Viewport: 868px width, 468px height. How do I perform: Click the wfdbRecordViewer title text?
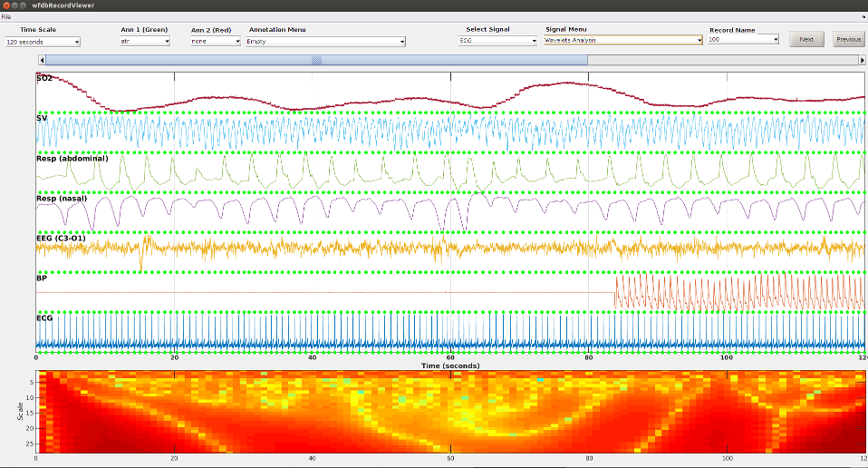click(x=63, y=5)
